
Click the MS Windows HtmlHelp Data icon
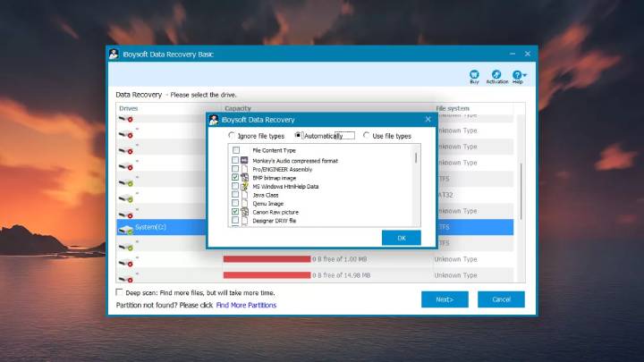pos(244,186)
